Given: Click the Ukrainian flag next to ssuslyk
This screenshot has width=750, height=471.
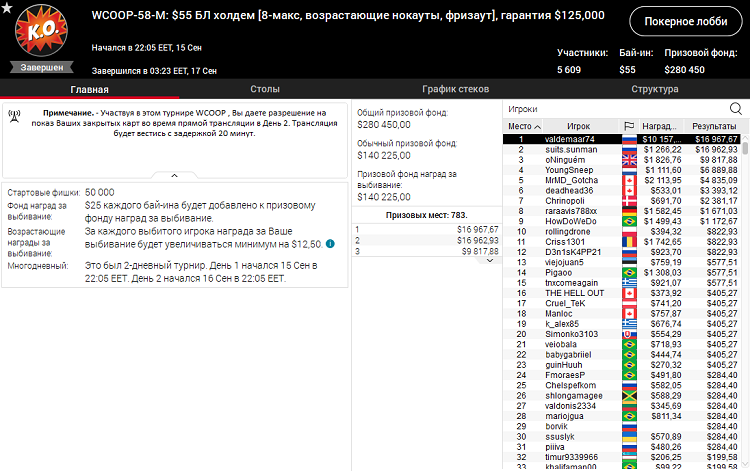Looking at the screenshot, I should click(x=629, y=437).
